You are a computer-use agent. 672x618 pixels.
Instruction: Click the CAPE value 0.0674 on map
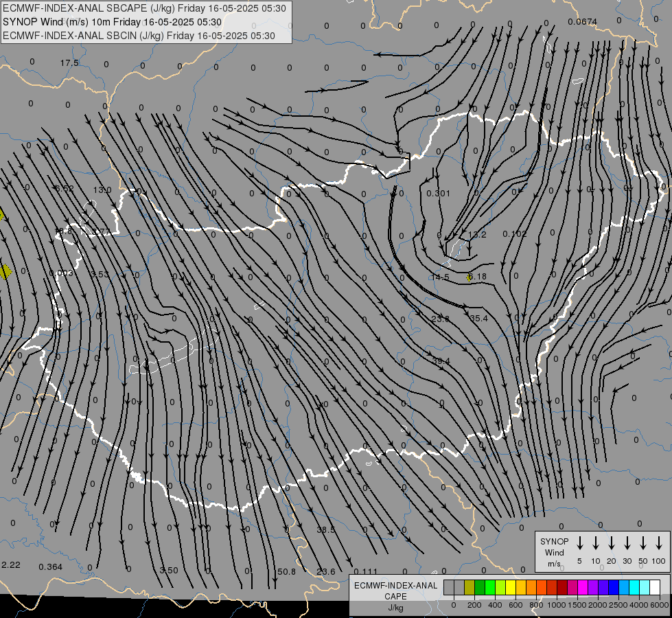coord(583,21)
